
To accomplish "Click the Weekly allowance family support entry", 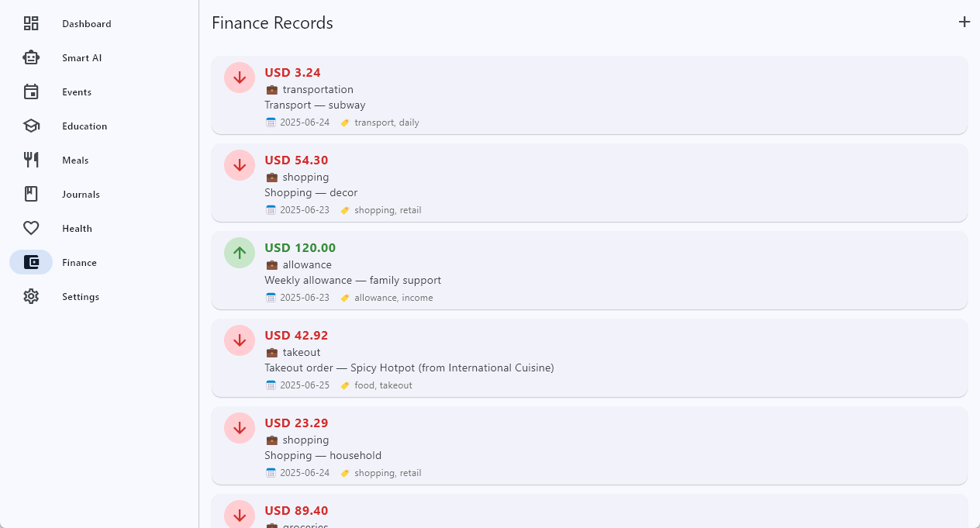I will click(x=589, y=271).
